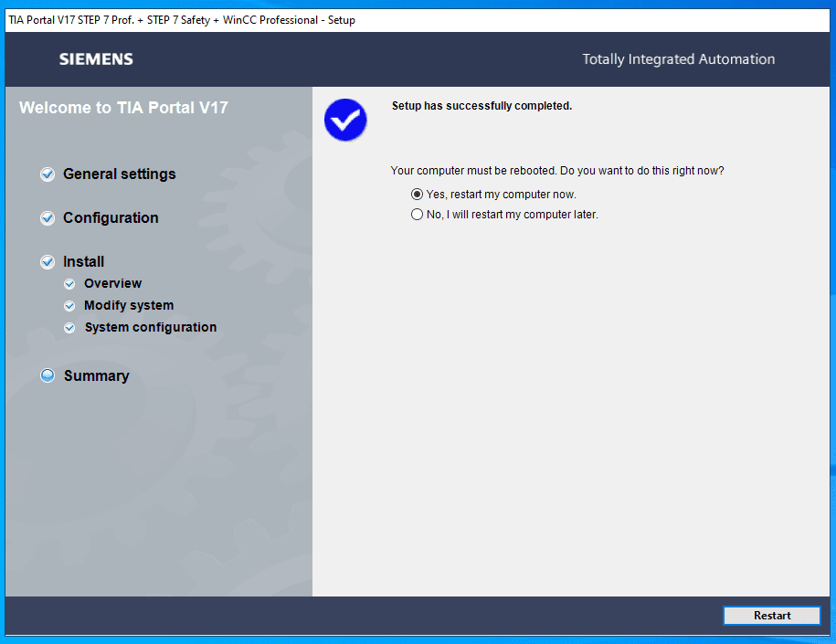Viewport: 836px width, 644px height.
Task: Click the Modify system checkmark icon
Action: pos(69,305)
